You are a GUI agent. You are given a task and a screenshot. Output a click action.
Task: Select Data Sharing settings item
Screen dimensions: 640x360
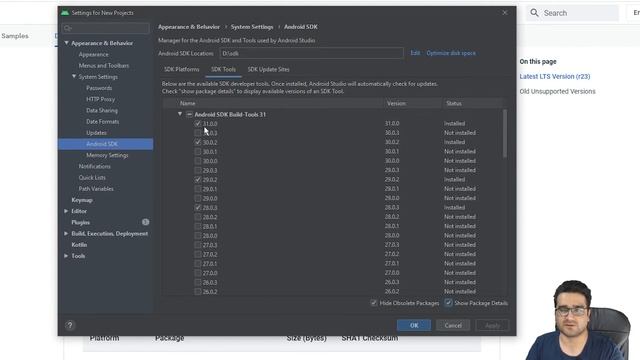pyautogui.click(x=102, y=110)
